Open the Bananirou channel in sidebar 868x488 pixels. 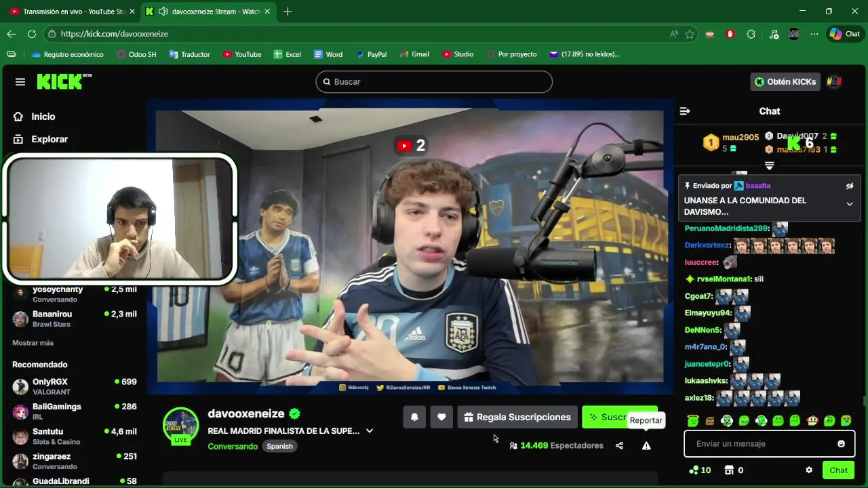pos(75,319)
